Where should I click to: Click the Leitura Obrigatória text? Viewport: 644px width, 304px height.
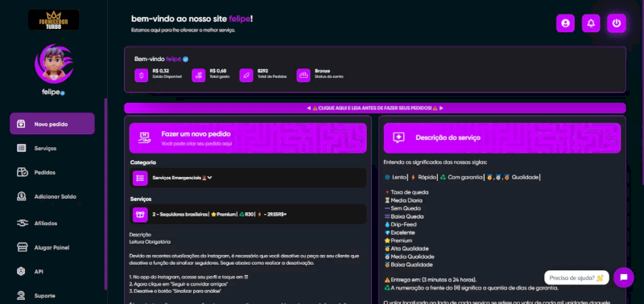coord(150,242)
